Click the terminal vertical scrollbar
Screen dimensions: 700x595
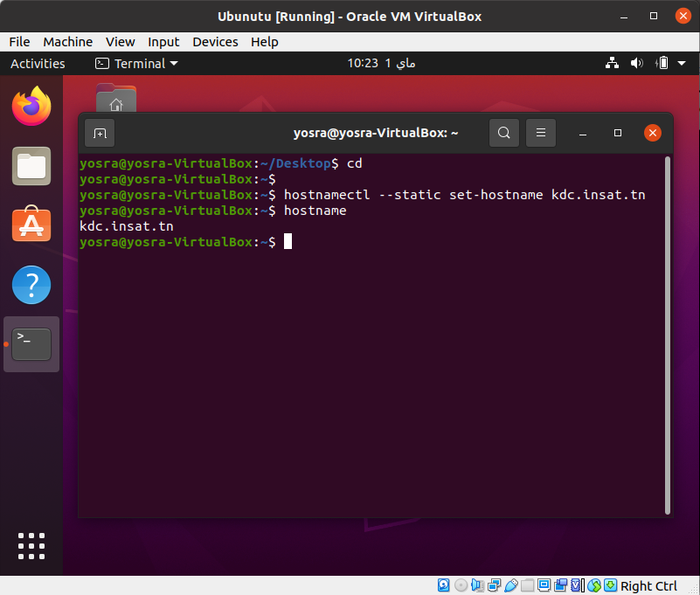coord(668,335)
